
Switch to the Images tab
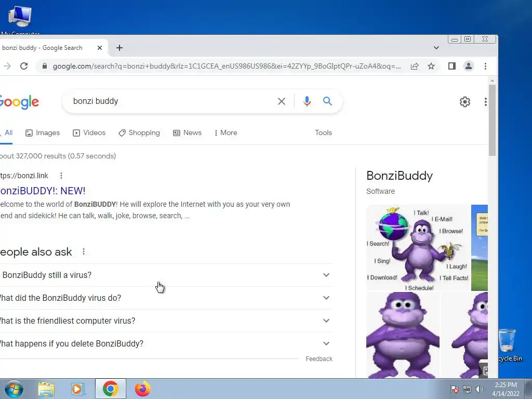pyautogui.click(x=43, y=132)
